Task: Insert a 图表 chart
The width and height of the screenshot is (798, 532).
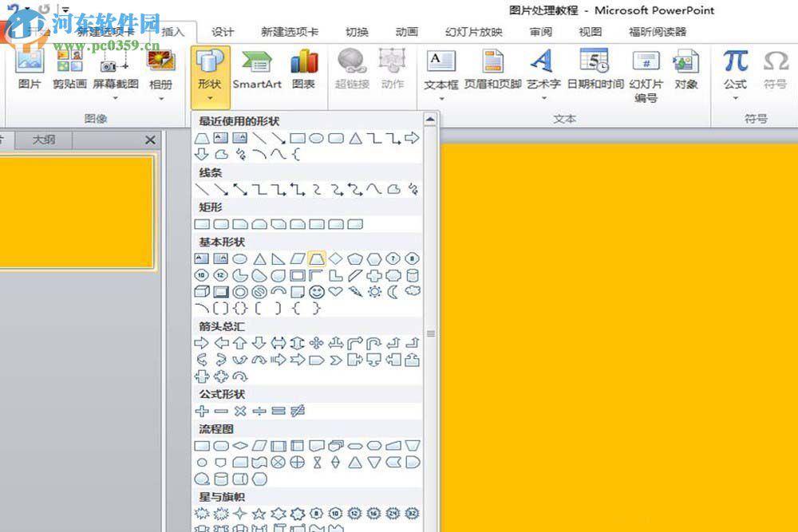Action: [304, 70]
